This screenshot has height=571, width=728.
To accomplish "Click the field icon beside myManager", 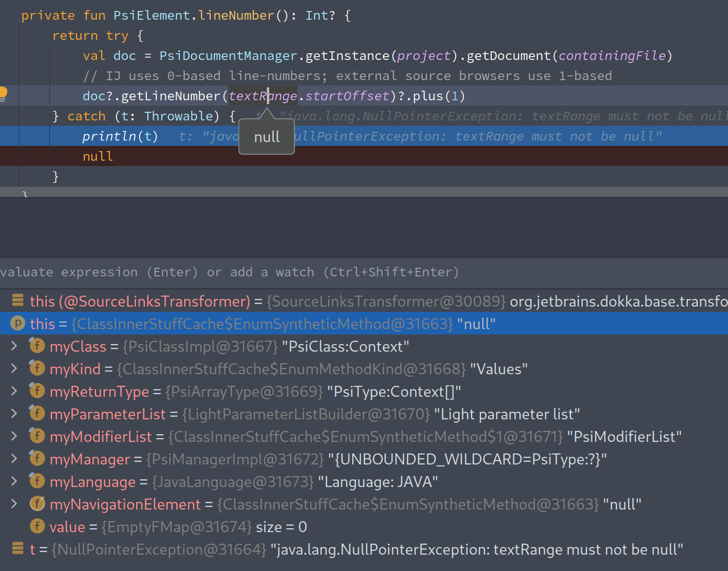I will click(37, 458).
